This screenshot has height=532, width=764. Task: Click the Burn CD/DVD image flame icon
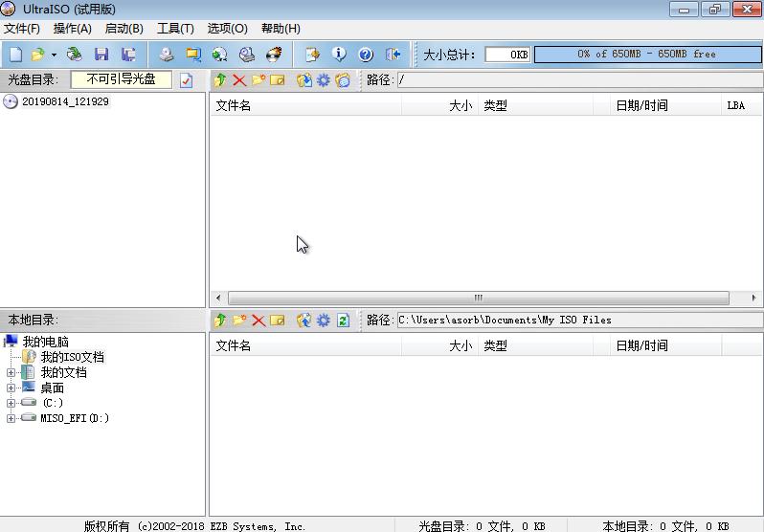274,55
